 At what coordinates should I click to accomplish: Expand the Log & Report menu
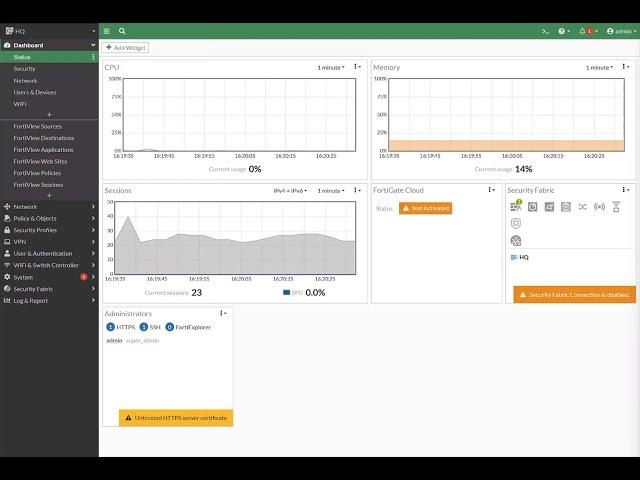click(x=49, y=301)
